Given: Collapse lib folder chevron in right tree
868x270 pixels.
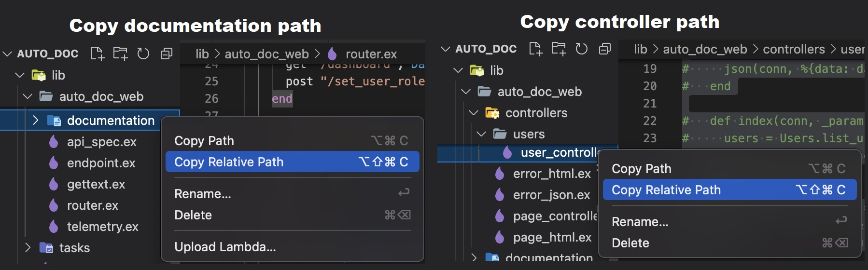Looking at the screenshot, I should tap(458, 70).
